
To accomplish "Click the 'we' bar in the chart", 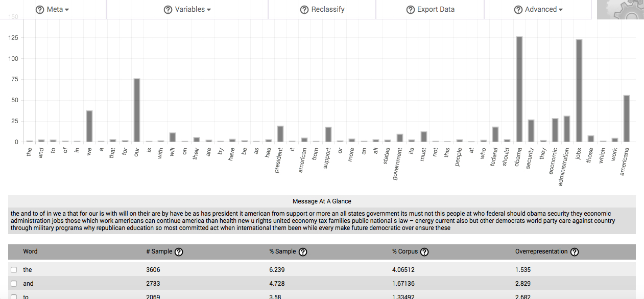I will pos(89,126).
